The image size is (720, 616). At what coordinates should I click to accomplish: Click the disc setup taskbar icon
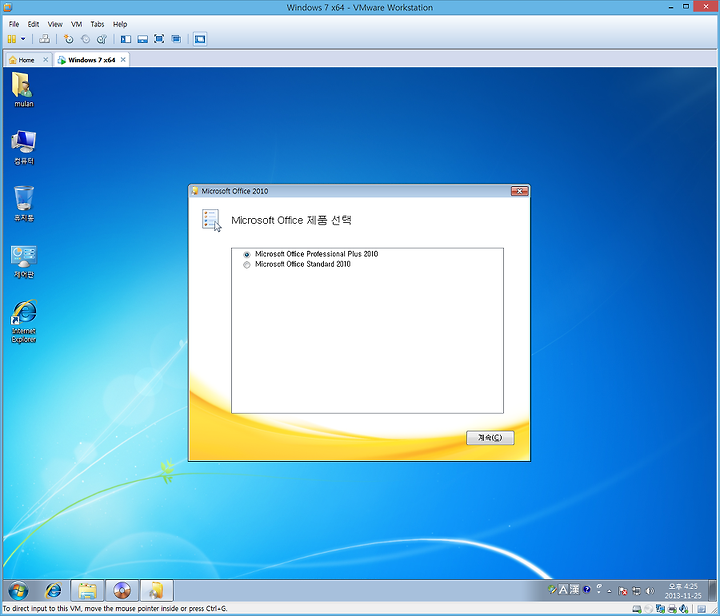(122, 591)
